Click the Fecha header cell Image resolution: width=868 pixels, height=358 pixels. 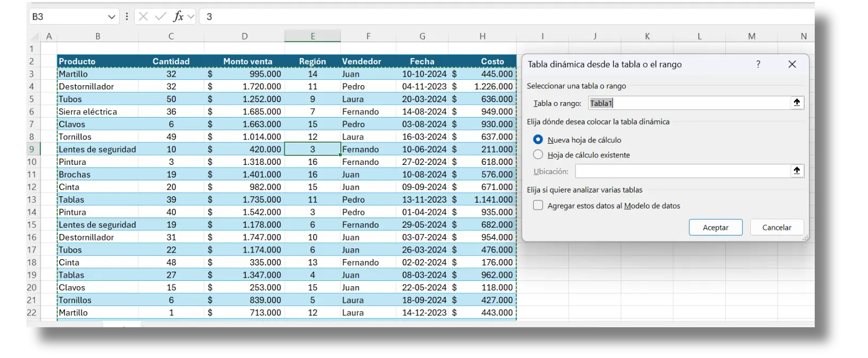pyautogui.click(x=422, y=61)
